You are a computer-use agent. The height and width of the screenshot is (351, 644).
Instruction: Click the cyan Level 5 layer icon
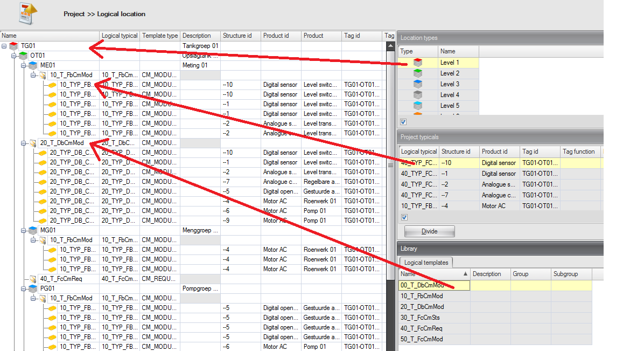coord(418,106)
